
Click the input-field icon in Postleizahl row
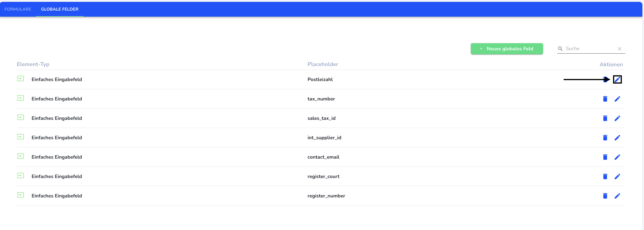(x=20, y=79)
